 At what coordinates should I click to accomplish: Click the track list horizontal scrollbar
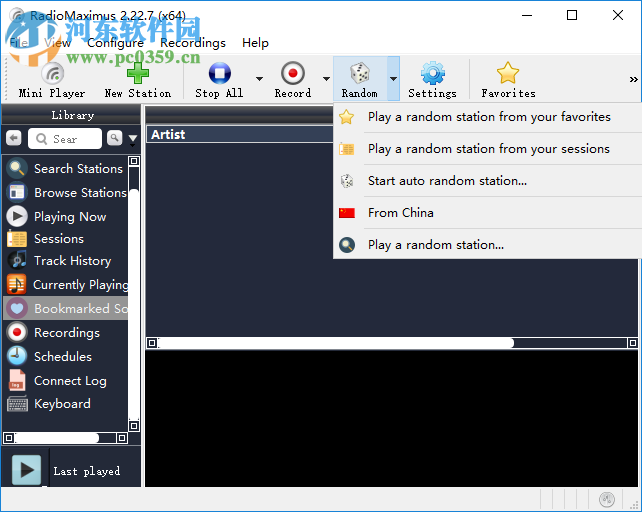[x=336, y=343]
